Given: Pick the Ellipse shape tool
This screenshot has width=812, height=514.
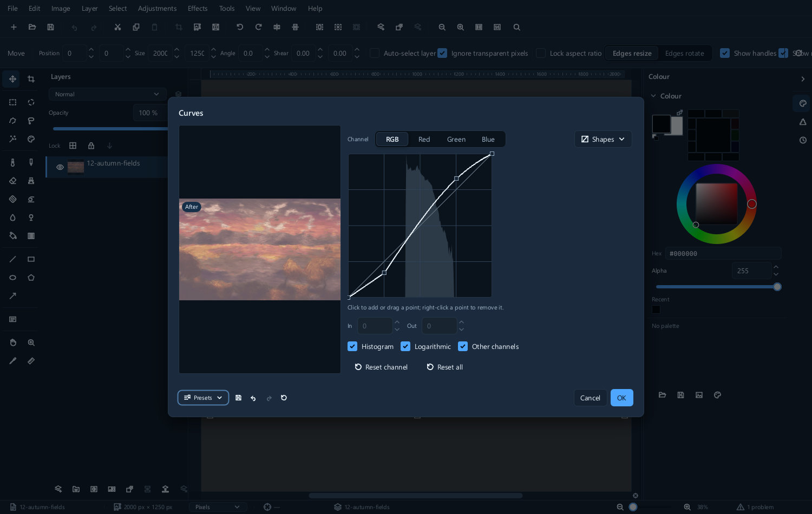Looking at the screenshot, I should coord(12,278).
